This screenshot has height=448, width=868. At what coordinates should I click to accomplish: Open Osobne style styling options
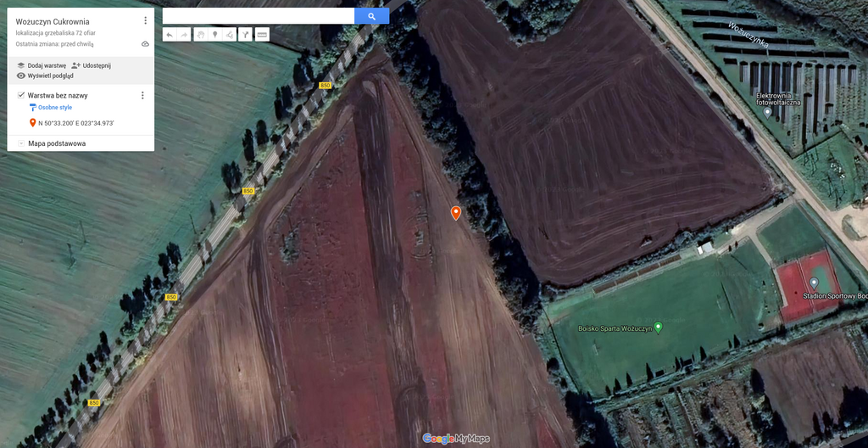coord(54,108)
